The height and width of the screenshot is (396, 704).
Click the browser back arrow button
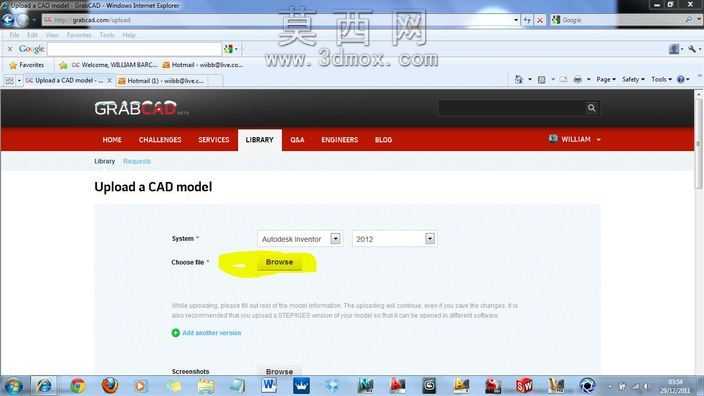pos(8,20)
